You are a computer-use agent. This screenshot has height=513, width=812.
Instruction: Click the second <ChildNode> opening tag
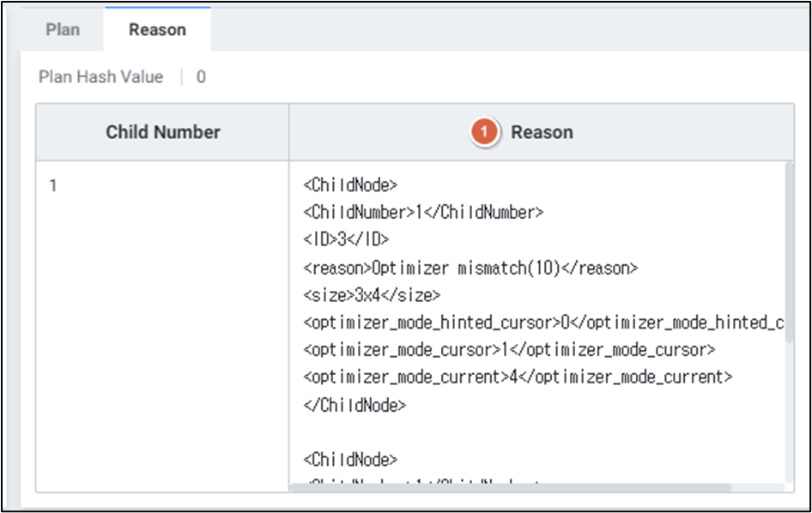coord(350,460)
